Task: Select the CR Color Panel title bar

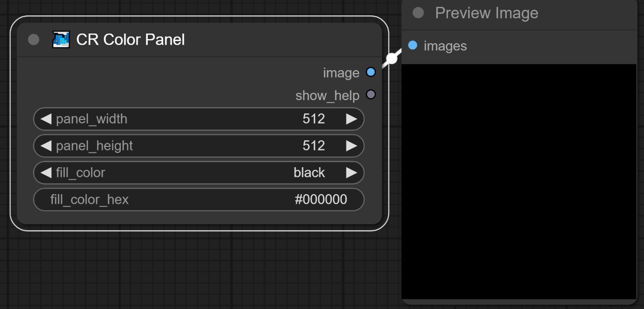Action: [x=229, y=40]
